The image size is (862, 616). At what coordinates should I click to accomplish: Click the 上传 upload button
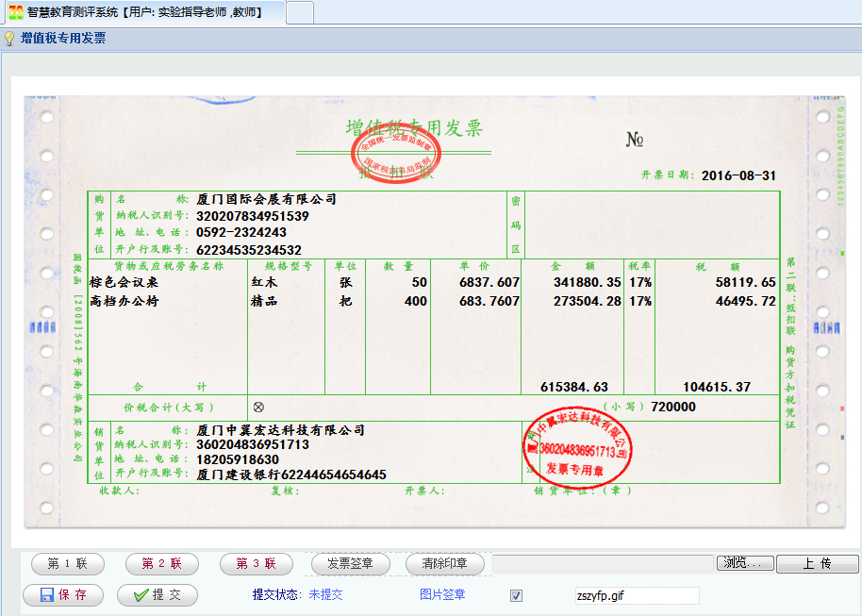[817, 564]
